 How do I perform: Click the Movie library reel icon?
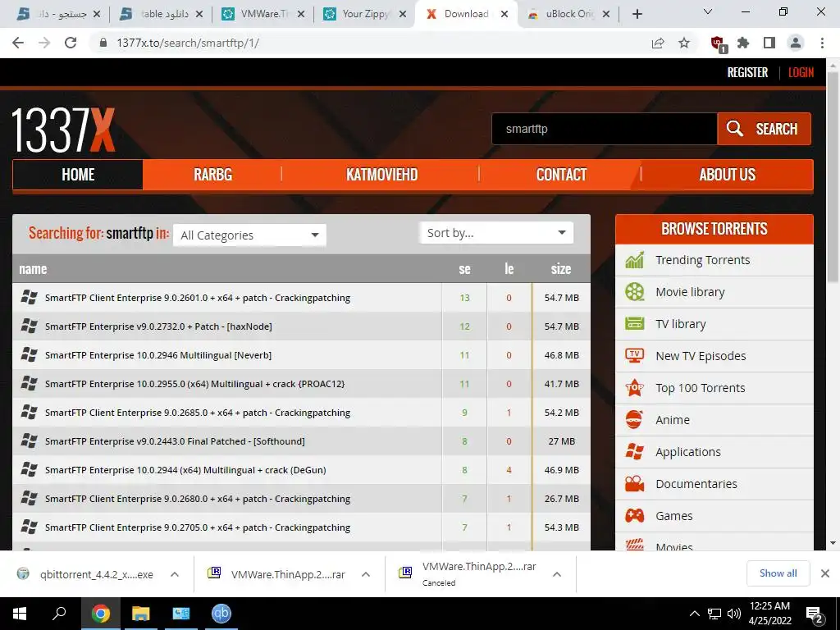click(x=634, y=292)
